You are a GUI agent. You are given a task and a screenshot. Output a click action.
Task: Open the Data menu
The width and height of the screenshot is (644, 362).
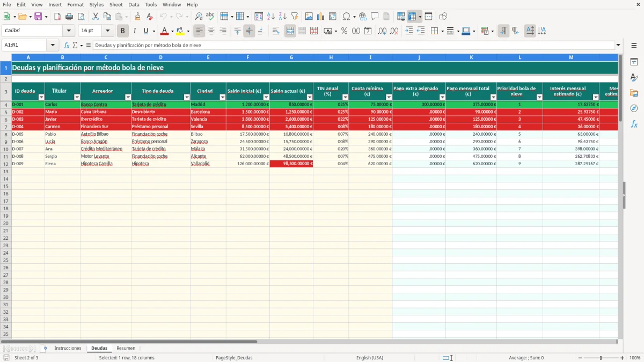click(x=134, y=4)
